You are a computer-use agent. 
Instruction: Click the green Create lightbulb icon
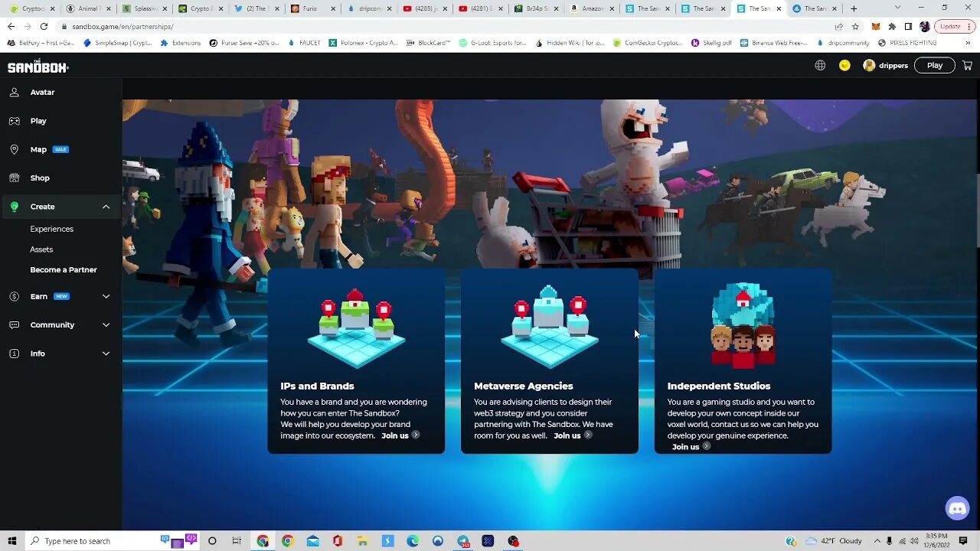click(14, 207)
